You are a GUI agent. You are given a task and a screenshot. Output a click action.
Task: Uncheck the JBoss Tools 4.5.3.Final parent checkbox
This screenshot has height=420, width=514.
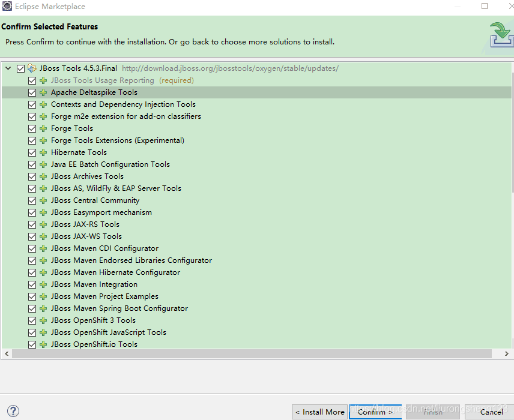pyautogui.click(x=20, y=68)
